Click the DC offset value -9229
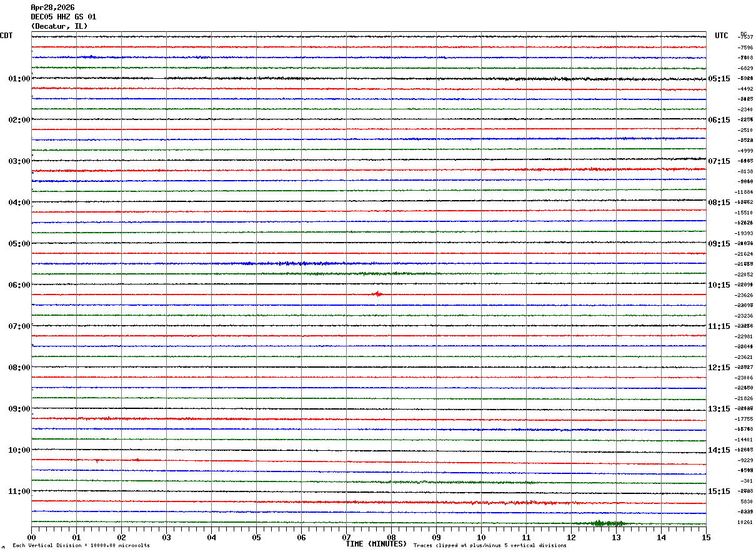 click(x=745, y=460)
